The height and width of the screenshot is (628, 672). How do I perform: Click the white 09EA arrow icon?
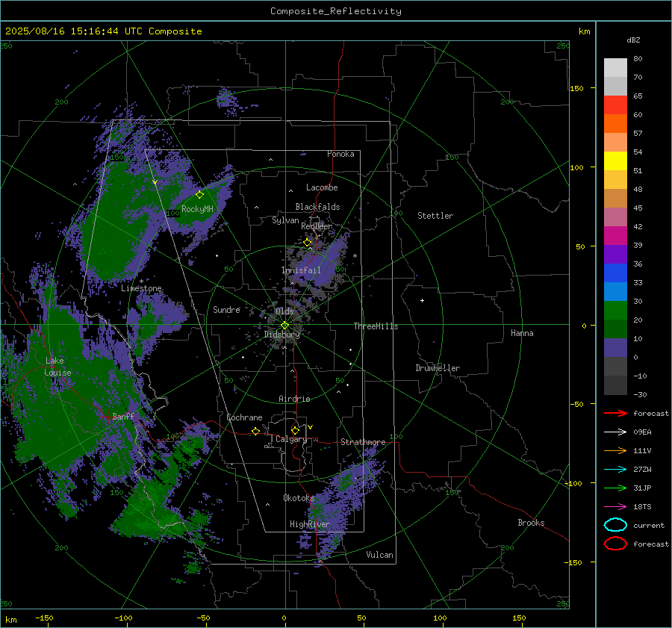pyautogui.click(x=615, y=432)
